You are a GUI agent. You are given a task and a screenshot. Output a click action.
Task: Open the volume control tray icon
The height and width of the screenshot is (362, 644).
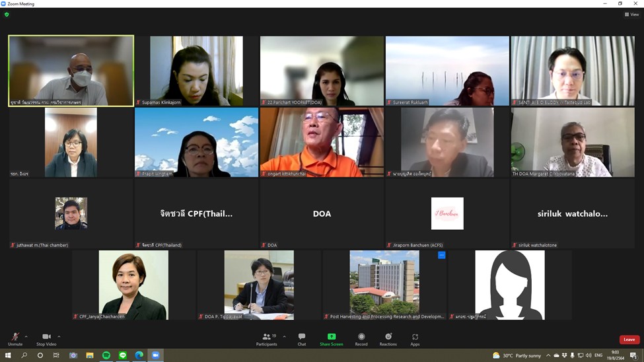coord(589,355)
